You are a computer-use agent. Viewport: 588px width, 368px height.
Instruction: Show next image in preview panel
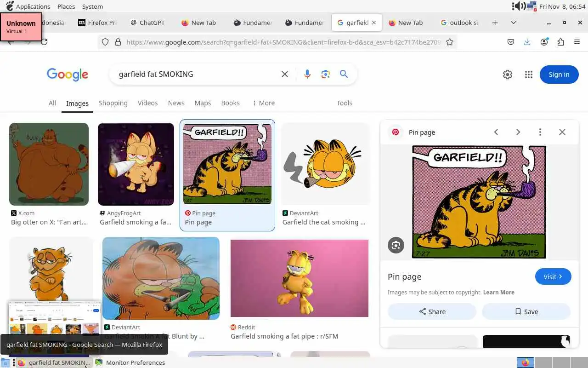pos(518,132)
